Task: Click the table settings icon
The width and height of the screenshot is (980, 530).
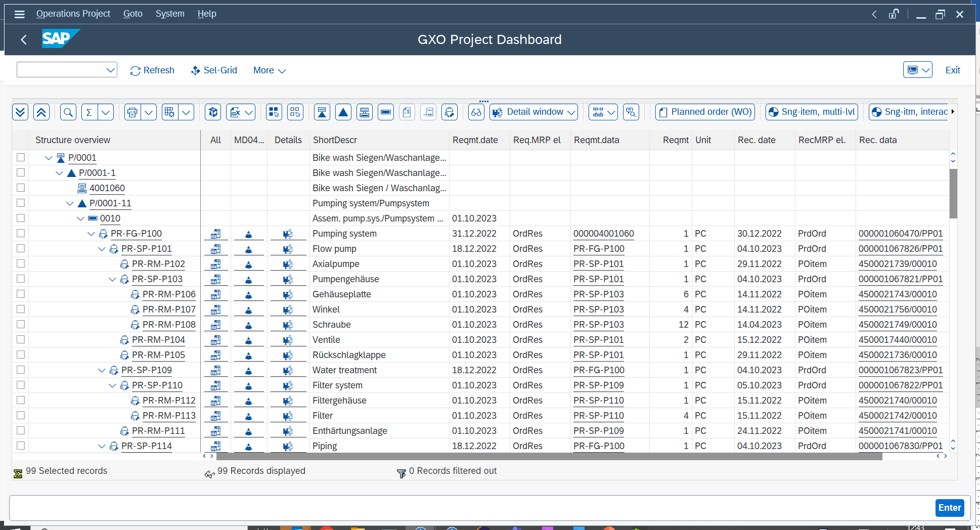Action: 169,112
